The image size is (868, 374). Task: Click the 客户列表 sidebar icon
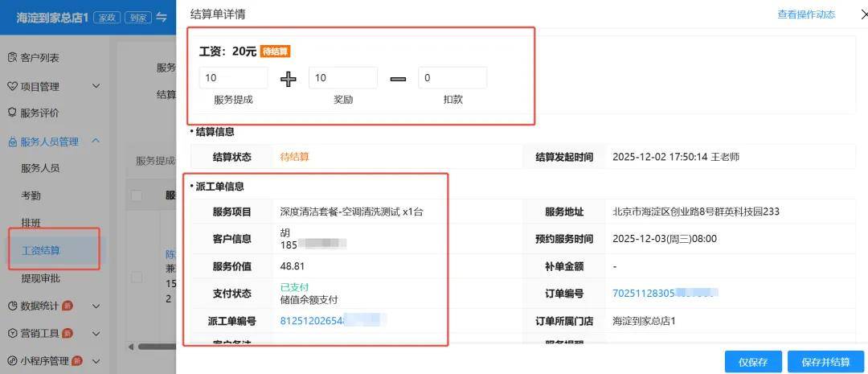(12, 58)
